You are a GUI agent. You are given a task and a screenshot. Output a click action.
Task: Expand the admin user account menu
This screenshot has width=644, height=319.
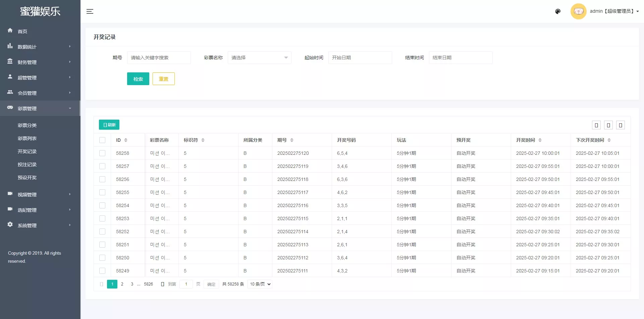[614, 11]
